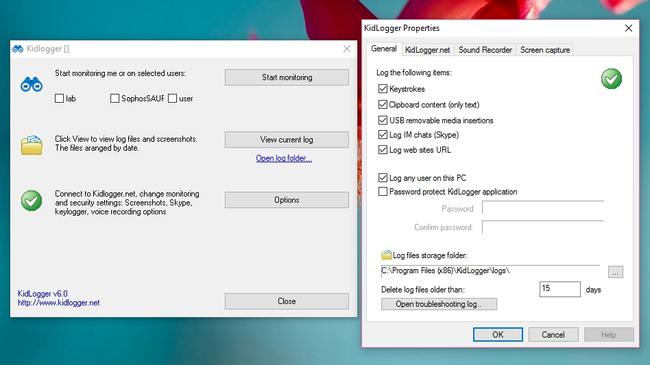650x365 pixels.
Task: Disable Keystrokes logging checkbox
Action: pyautogui.click(x=383, y=89)
